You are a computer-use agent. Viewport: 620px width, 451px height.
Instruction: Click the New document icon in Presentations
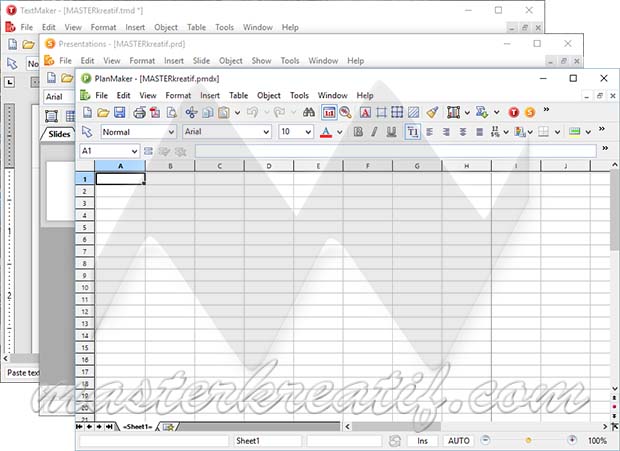pyautogui.click(x=51, y=77)
